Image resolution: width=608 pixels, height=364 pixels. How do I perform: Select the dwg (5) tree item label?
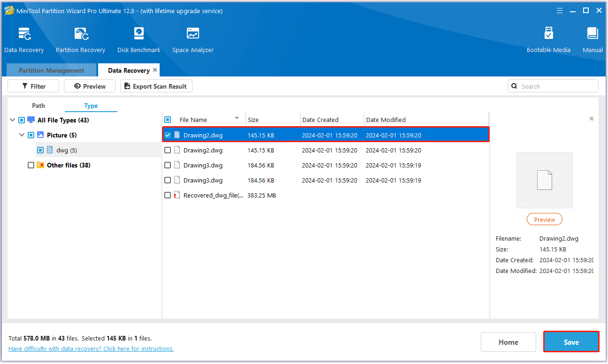(67, 150)
